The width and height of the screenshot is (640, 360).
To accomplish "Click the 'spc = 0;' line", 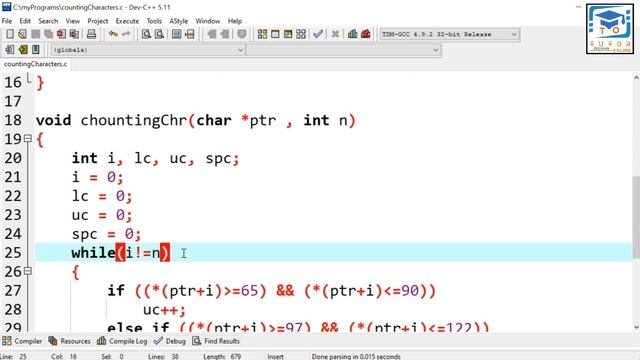I will pyautogui.click(x=106, y=234).
